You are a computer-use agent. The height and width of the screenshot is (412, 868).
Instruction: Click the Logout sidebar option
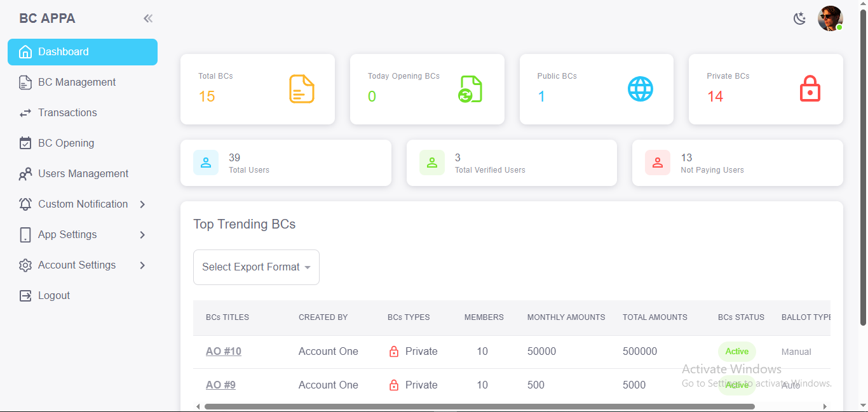click(x=54, y=296)
